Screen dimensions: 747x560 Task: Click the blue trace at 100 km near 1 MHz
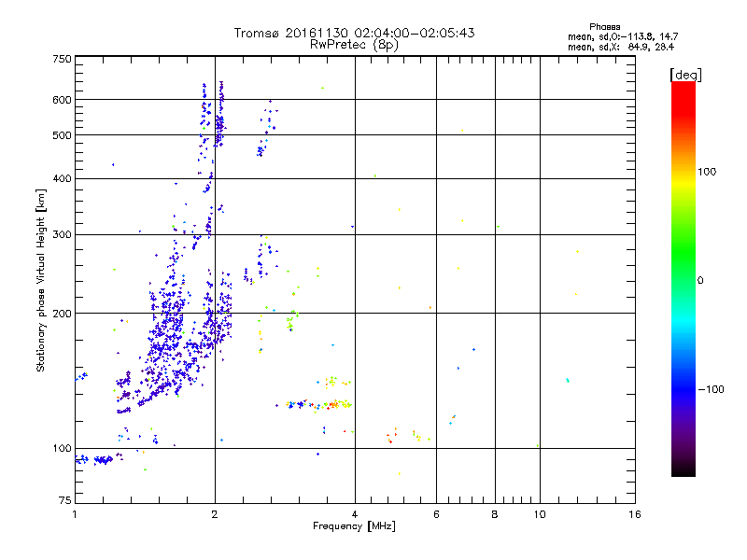coord(94,459)
